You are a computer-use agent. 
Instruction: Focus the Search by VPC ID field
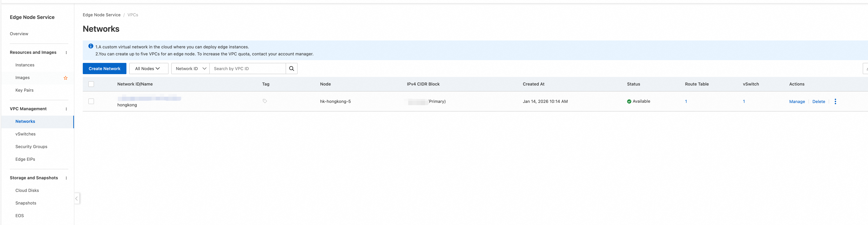click(248, 68)
